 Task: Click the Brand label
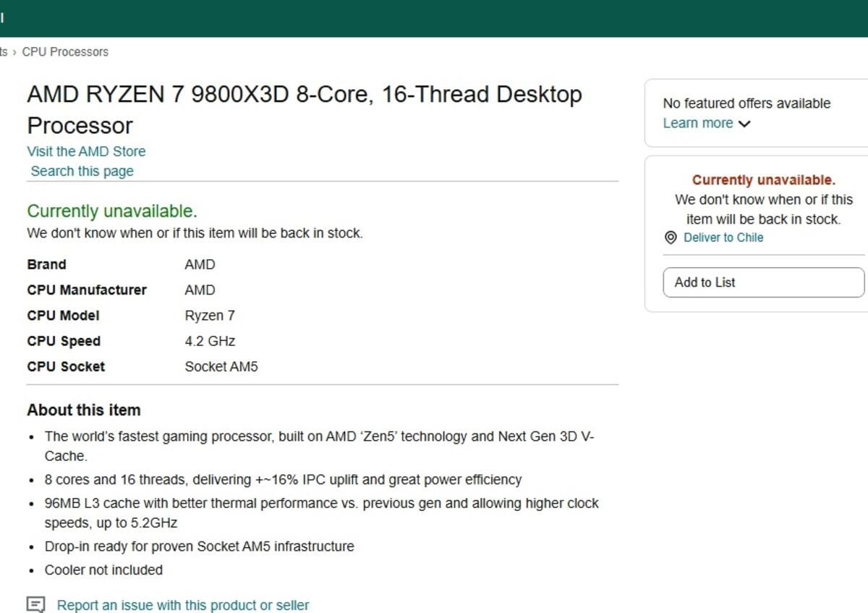coord(46,265)
